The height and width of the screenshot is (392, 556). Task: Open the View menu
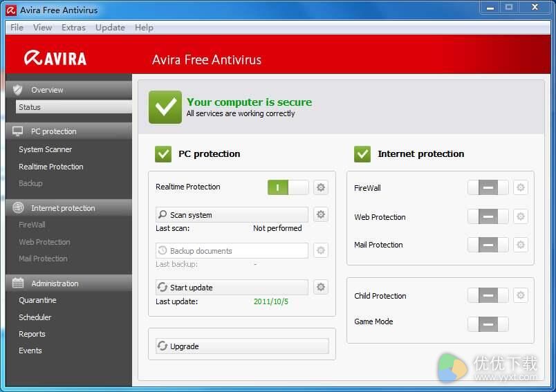tap(43, 27)
